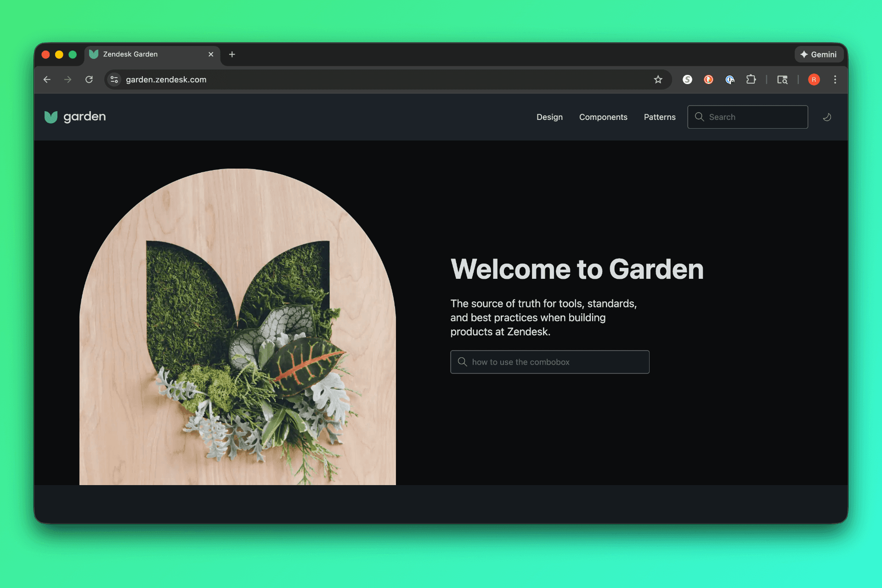882x588 pixels.
Task: Toggle dark mode moon icon
Action: point(827,117)
